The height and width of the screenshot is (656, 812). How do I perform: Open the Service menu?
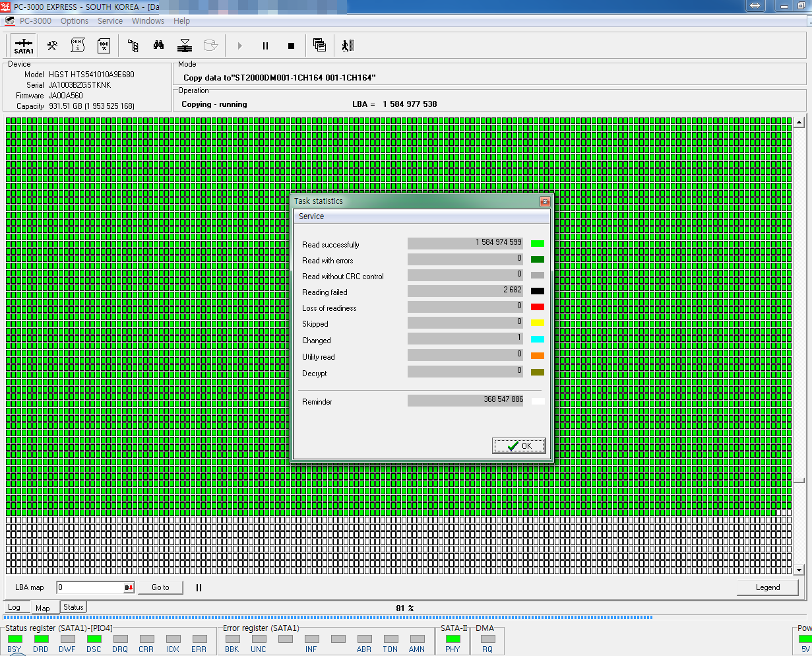click(110, 21)
